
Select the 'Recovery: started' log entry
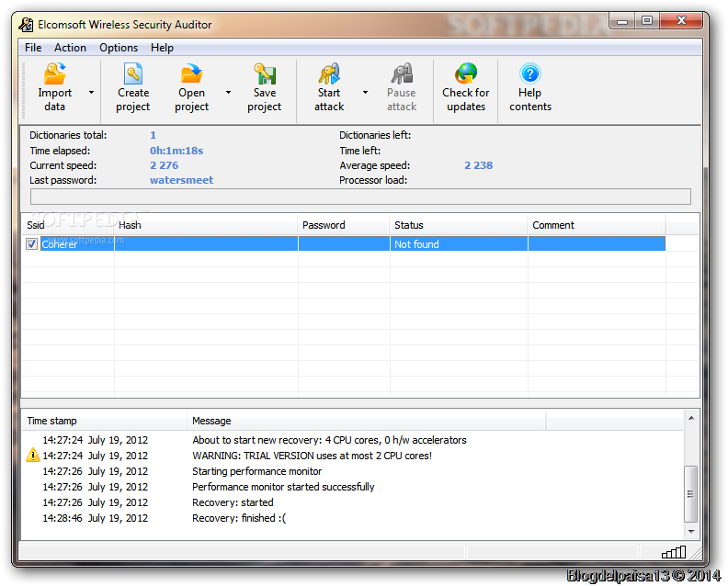pyautogui.click(x=233, y=502)
